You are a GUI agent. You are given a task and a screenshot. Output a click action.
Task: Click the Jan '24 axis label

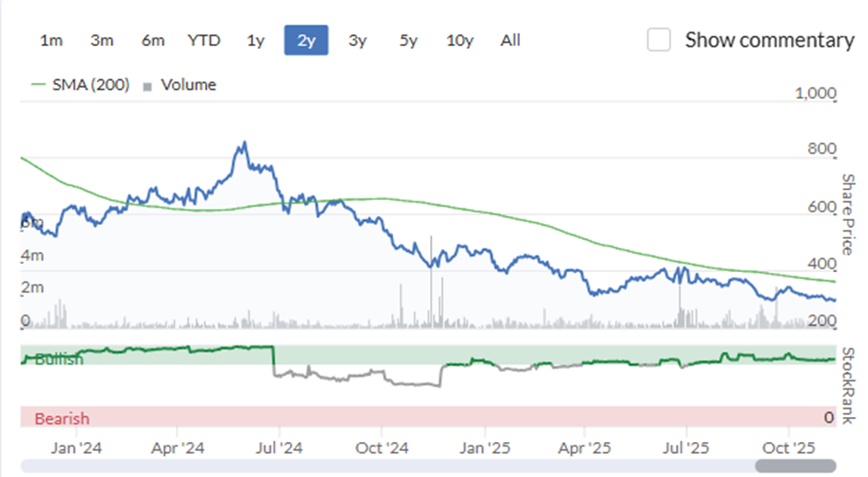[77, 447]
